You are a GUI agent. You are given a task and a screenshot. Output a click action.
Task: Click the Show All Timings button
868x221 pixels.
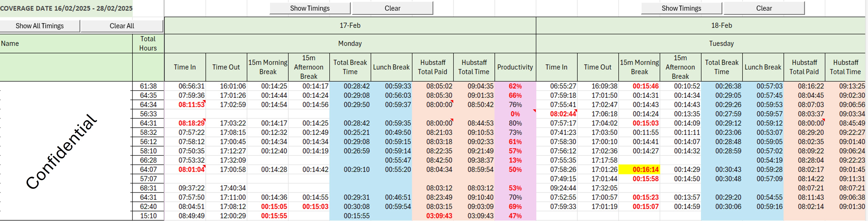click(x=40, y=26)
